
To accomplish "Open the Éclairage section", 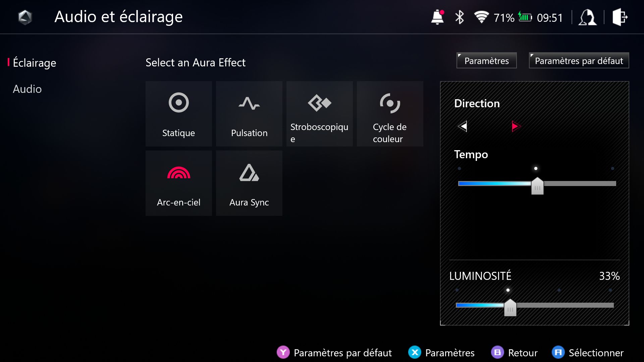I will coord(35,62).
